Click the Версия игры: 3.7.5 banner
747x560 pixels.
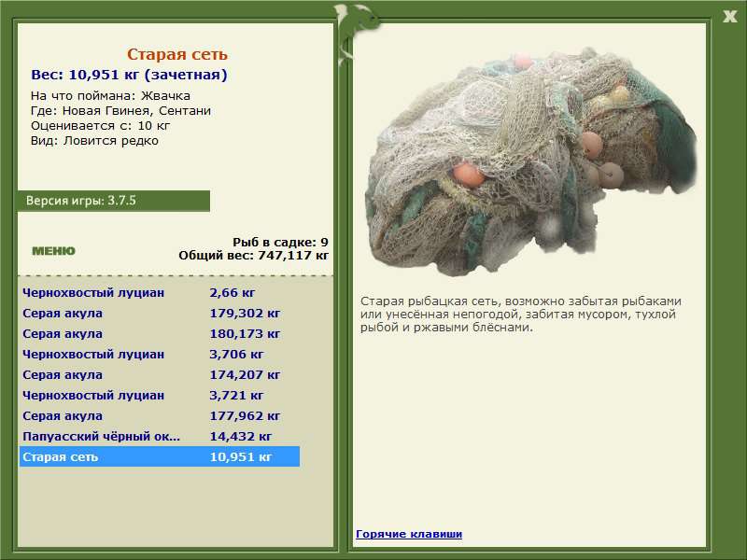click(x=113, y=201)
